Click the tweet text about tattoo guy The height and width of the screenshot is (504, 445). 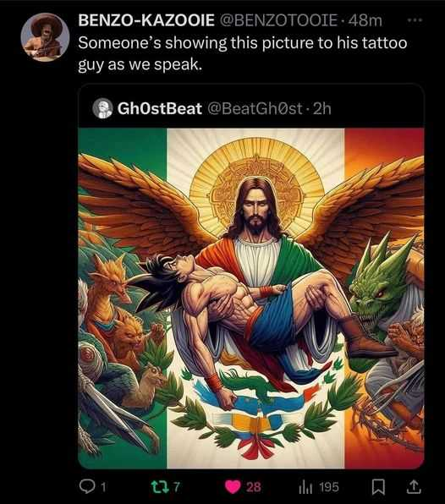point(243,53)
